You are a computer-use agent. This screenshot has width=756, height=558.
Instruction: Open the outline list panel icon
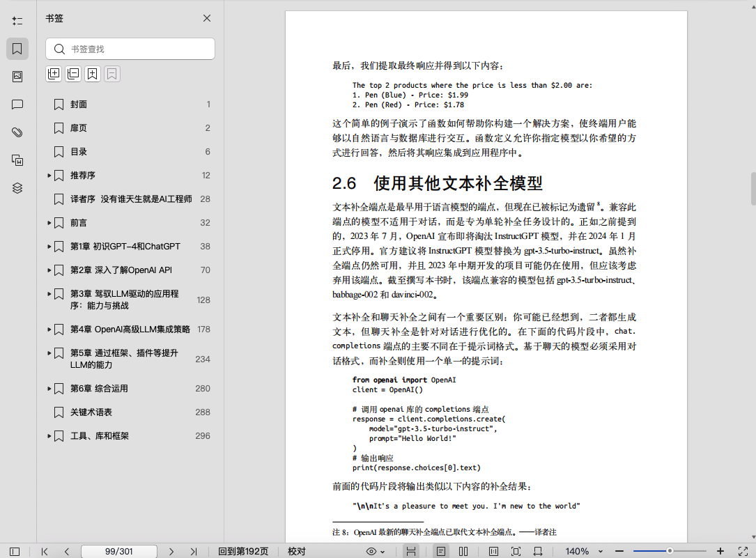pyautogui.click(x=17, y=21)
